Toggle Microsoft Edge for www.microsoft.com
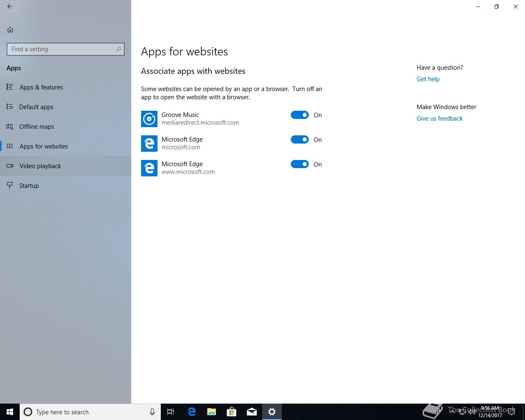The width and height of the screenshot is (525, 420). pos(300,164)
